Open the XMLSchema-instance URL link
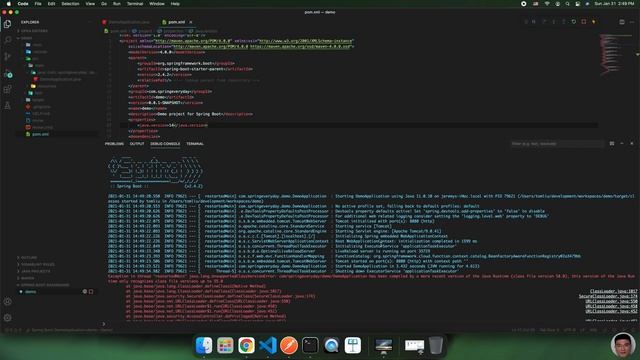 pyautogui.click(x=306, y=41)
